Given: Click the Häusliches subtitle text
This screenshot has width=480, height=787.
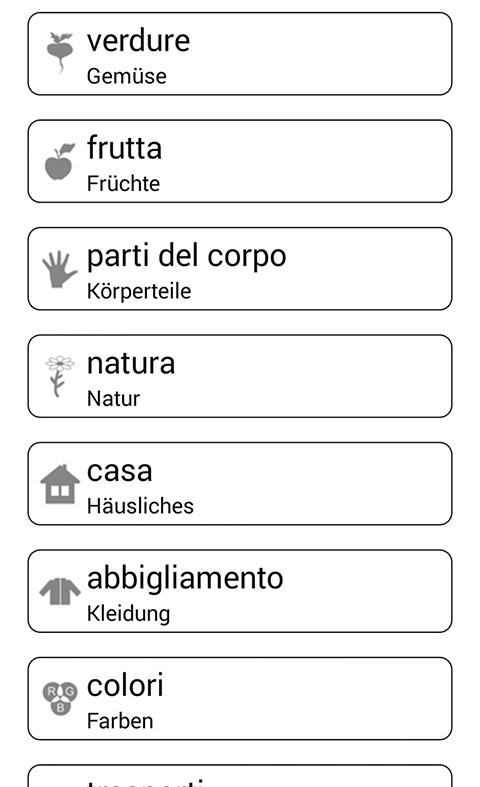Looking at the screenshot, I should click(140, 506).
